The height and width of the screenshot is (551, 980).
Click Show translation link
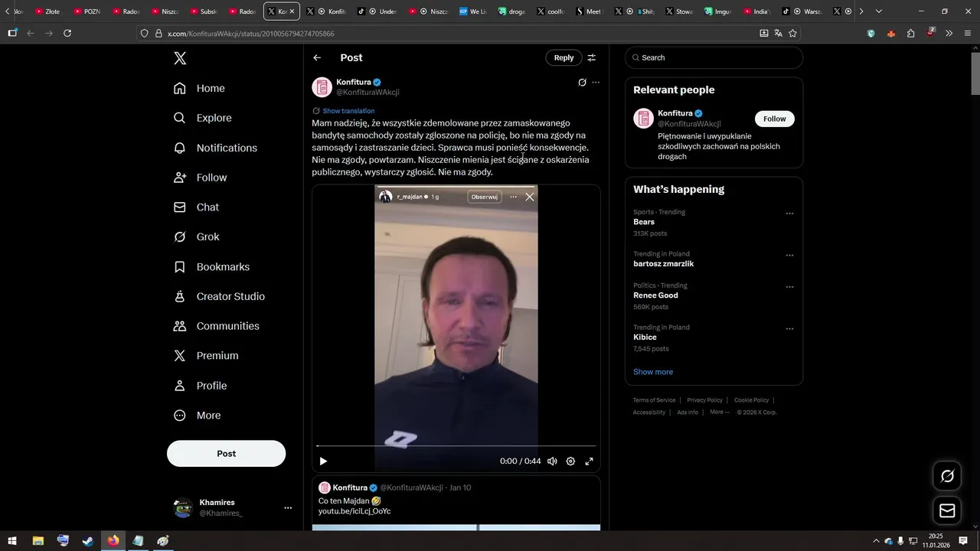point(348,111)
